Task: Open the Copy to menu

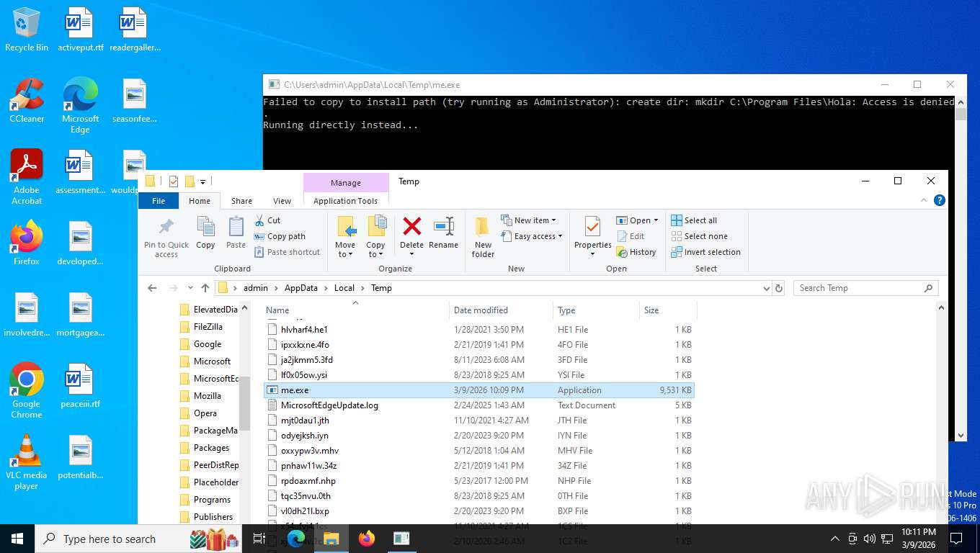Action: (x=375, y=237)
